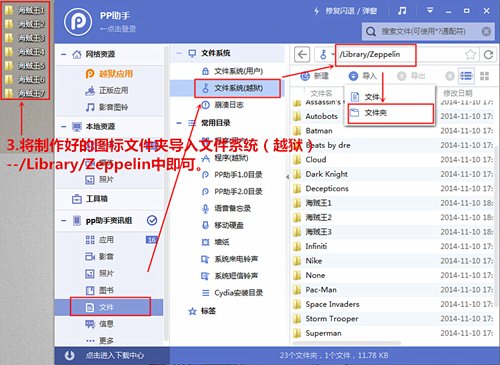The height and width of the screenshot is (365, 500).
Task: Open 越狱应用 in the sidebar
Action: (109, 74)
